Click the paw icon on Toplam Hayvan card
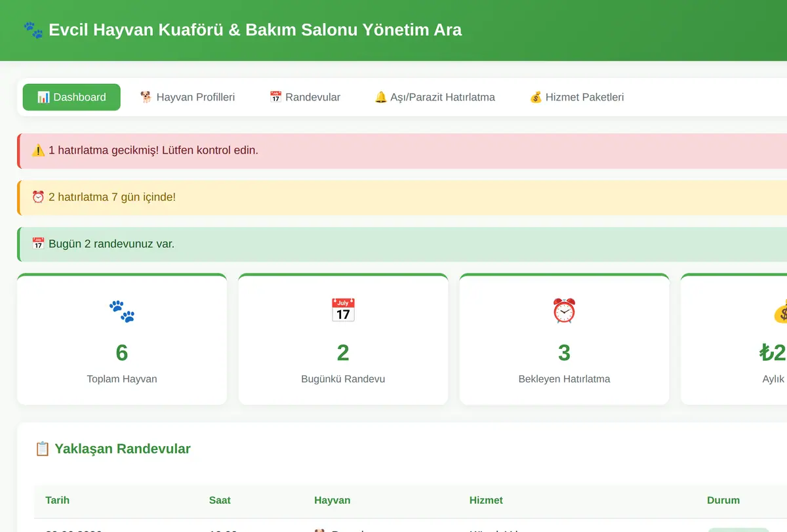 point(122,311)
